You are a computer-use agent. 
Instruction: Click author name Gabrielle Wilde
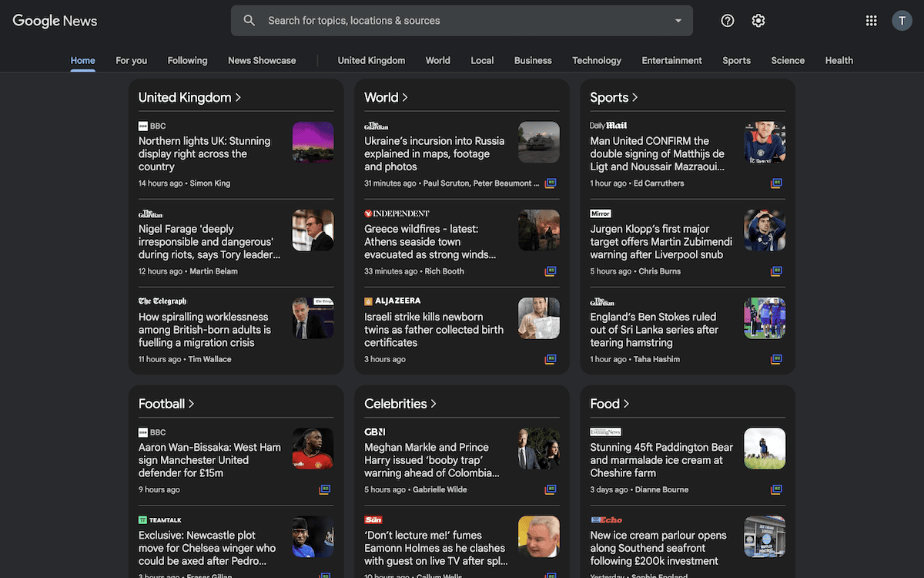[x=440, y=489]
